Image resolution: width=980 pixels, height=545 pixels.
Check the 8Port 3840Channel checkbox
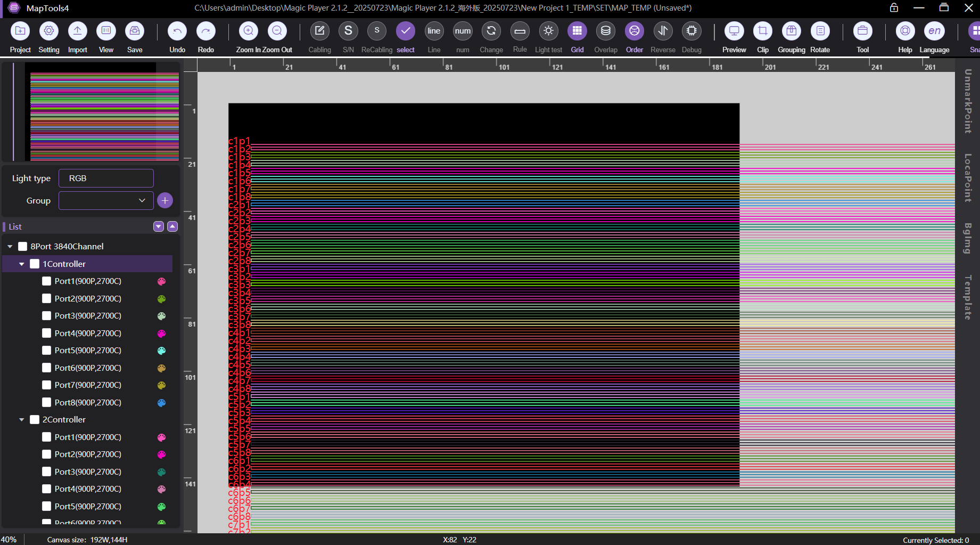point(23,247)
